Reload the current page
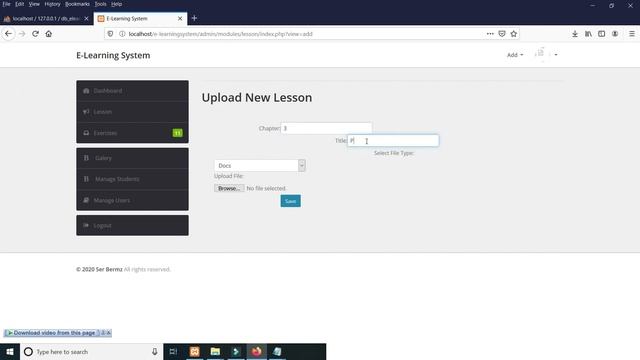The width and height of the screenshot is (640, 360). pos(36,34)
